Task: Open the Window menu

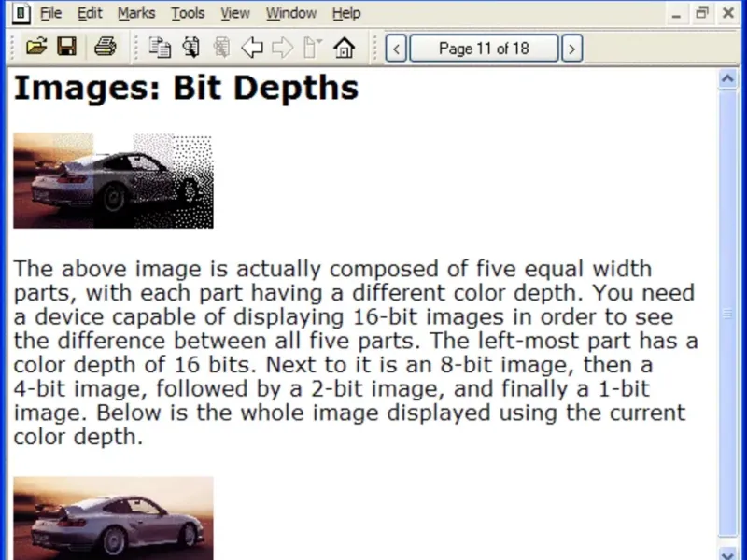Action: [x=291, y=13]
